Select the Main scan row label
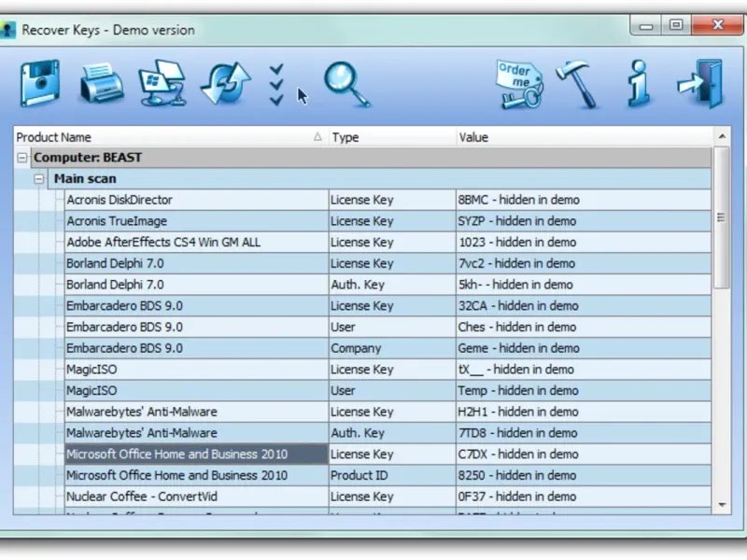The height and width of the screenshot is (560, 747). (85, 179)
